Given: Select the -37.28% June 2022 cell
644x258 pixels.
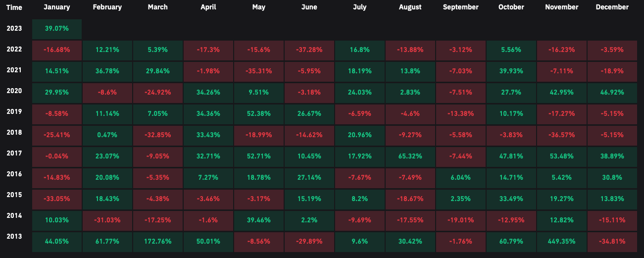Looking at the screenshot, I should [309, 50].
